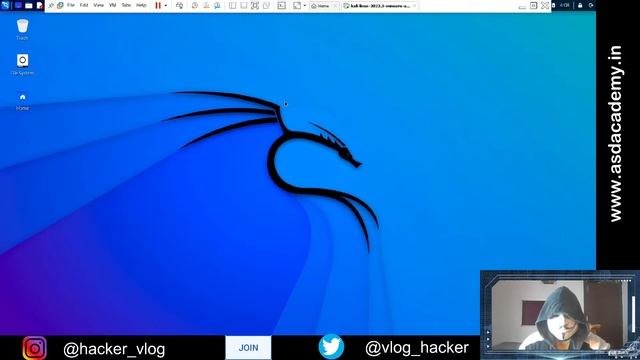Close the Kali Linux VM tab

pos(414,6)
